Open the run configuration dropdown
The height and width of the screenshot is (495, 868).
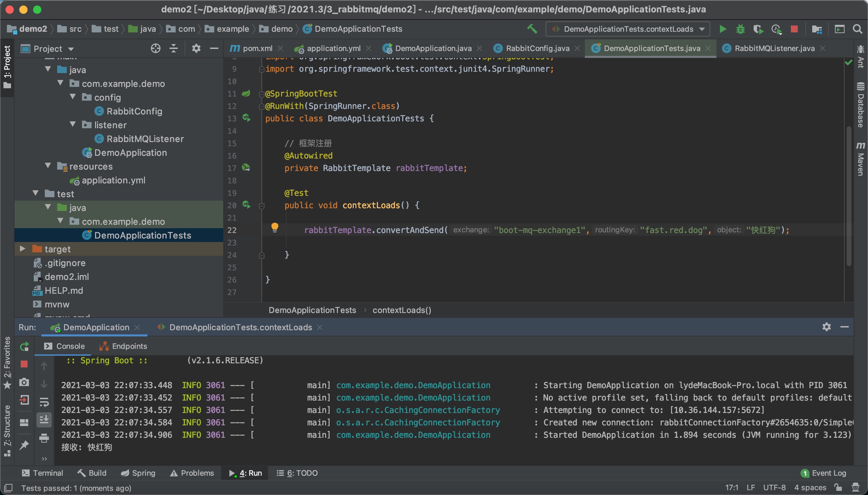tap(628, 29)
